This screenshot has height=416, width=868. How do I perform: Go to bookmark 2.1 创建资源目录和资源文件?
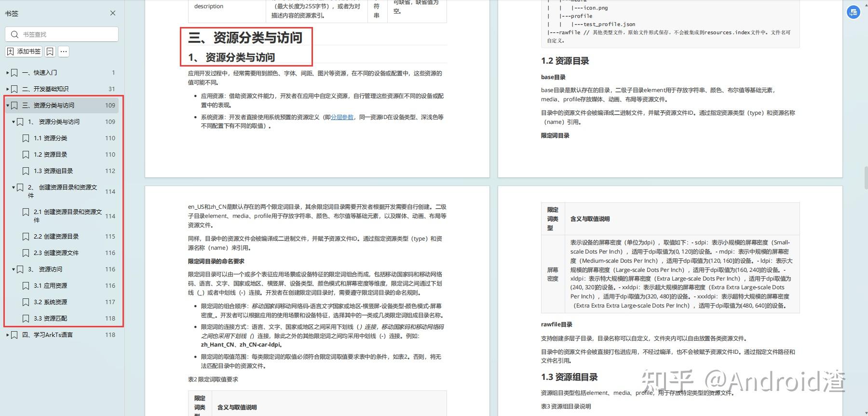68,216
